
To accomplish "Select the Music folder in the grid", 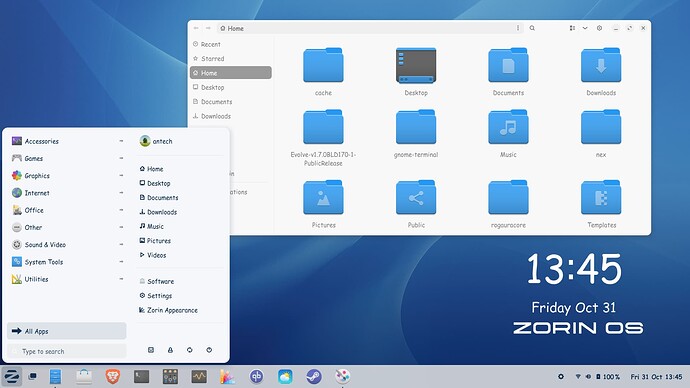I will click(508, 127).
